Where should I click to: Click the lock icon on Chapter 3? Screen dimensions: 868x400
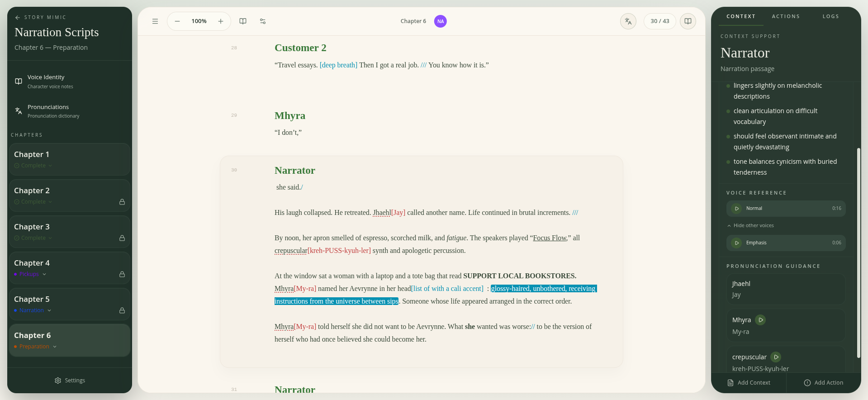click(x=122, y=238)
